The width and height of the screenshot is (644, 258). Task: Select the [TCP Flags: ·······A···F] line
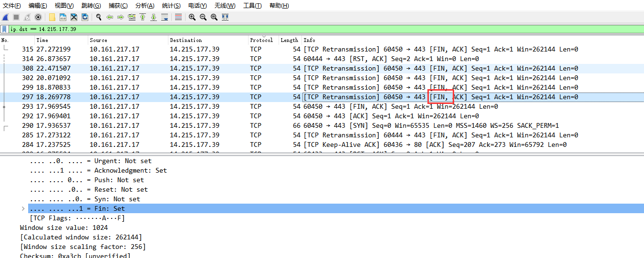click(77, 218)
